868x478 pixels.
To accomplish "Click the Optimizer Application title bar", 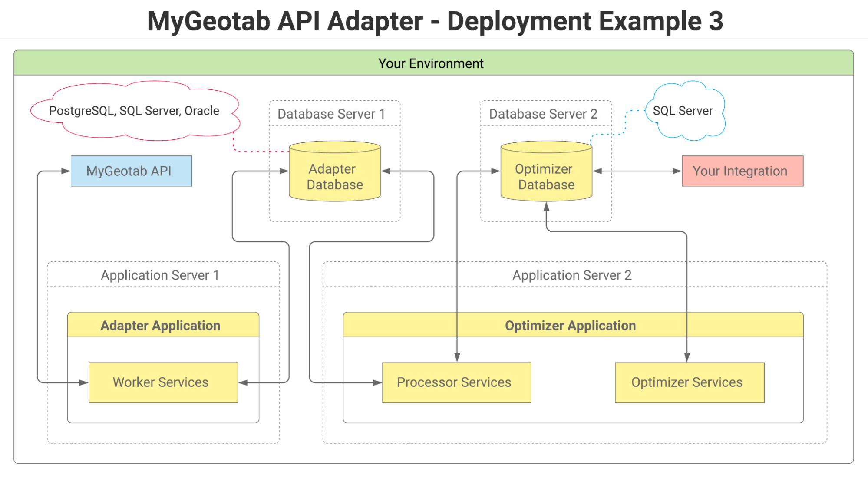I will (x=571, y=325).
